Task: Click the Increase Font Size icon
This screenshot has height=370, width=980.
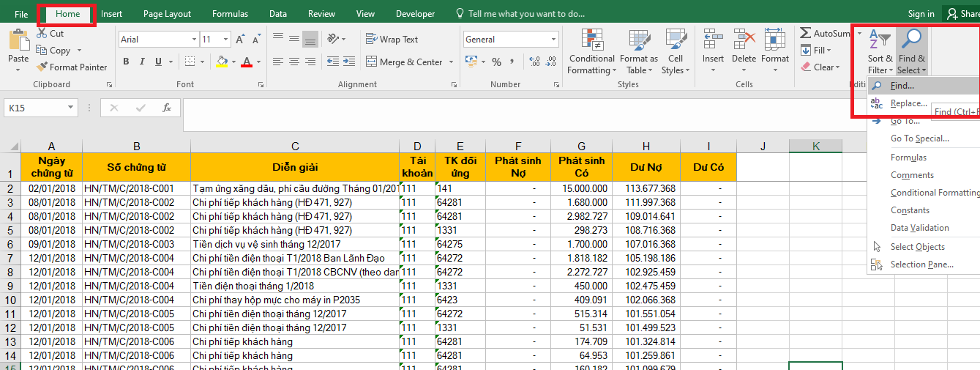Action: click(x=239, y=40)
